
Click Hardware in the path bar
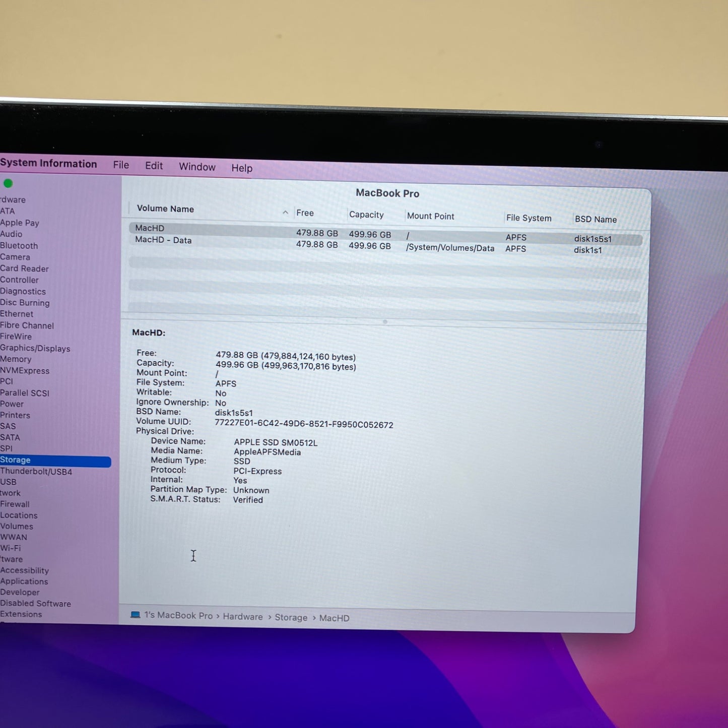point(242,617)
